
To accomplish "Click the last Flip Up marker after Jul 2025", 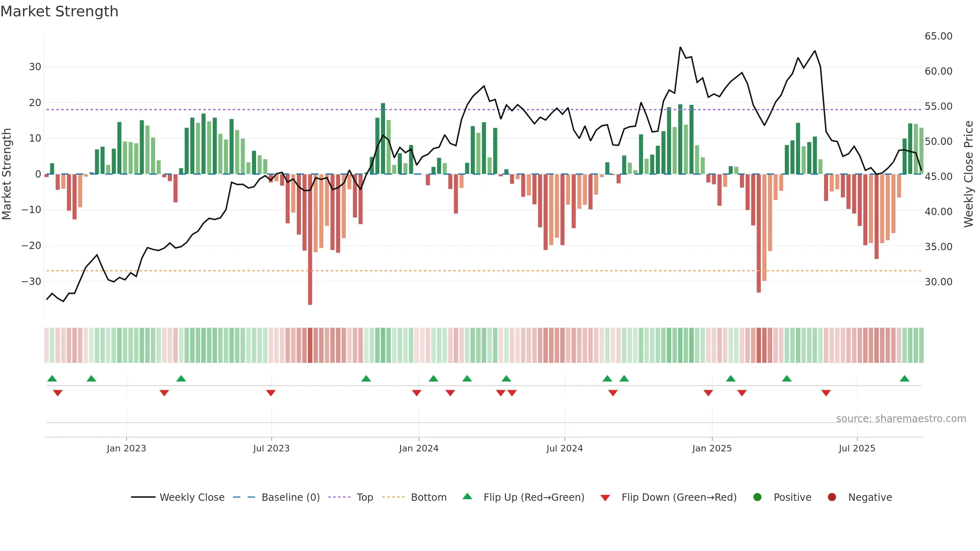I will 904,378.
